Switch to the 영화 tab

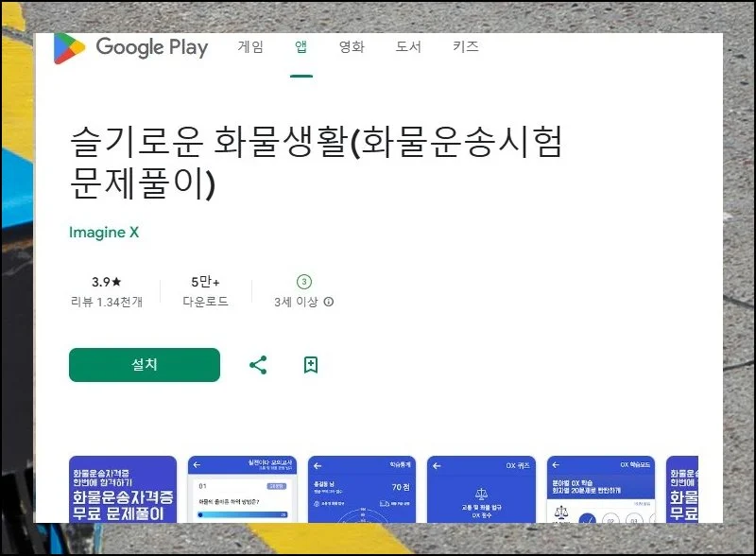tap(352, 47)
